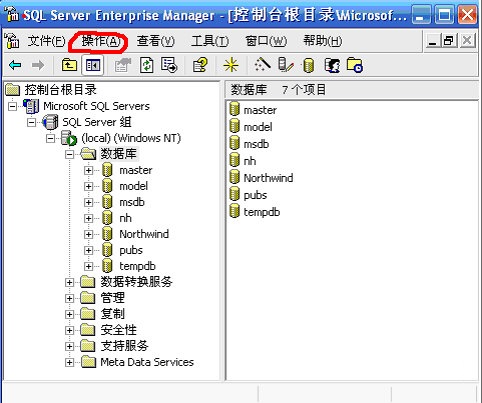Click the Refresh toolbar icon
Image resolution: width=482 pixels, height=403 pixels.
tap(147, 65)
